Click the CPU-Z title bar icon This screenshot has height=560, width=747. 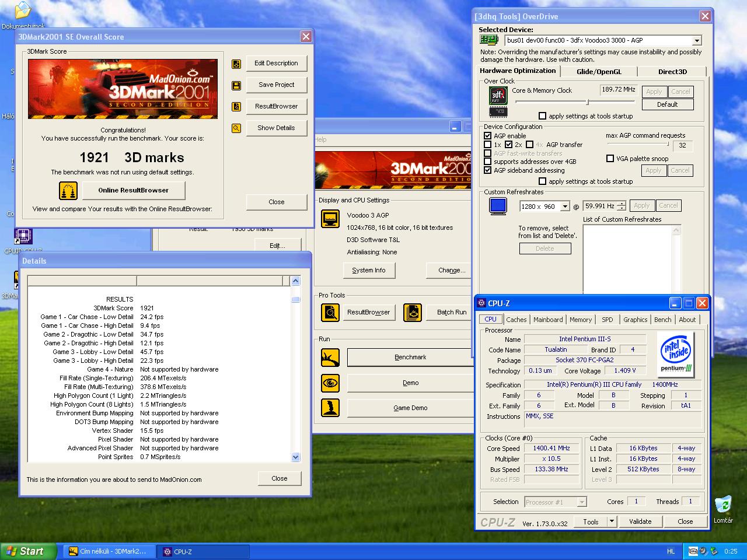[x=481, y=303]
